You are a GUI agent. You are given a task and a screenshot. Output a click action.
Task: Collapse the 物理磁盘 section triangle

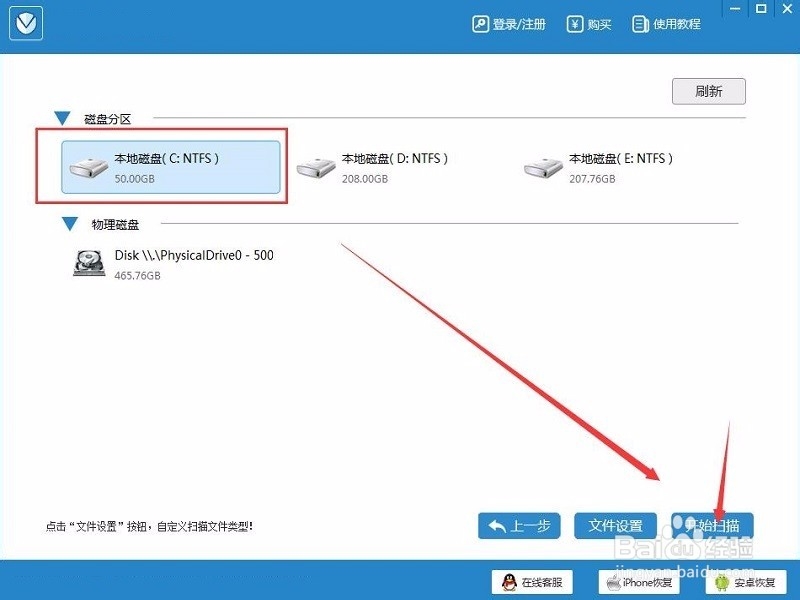pyautogui.click(x=70, y=223)
